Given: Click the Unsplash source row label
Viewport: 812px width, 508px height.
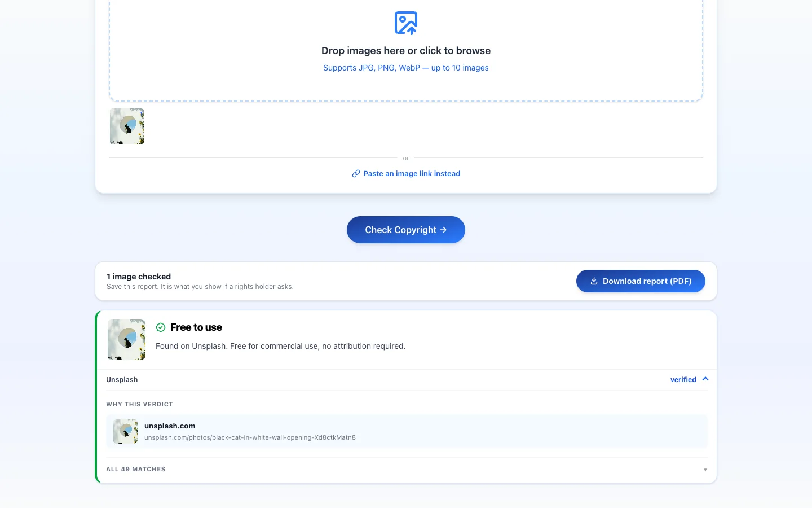Looking at the screenshot, I should (122, 380).
